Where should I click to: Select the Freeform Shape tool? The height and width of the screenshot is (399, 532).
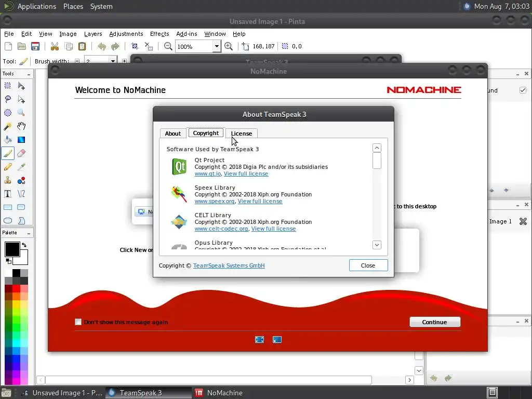21,221
